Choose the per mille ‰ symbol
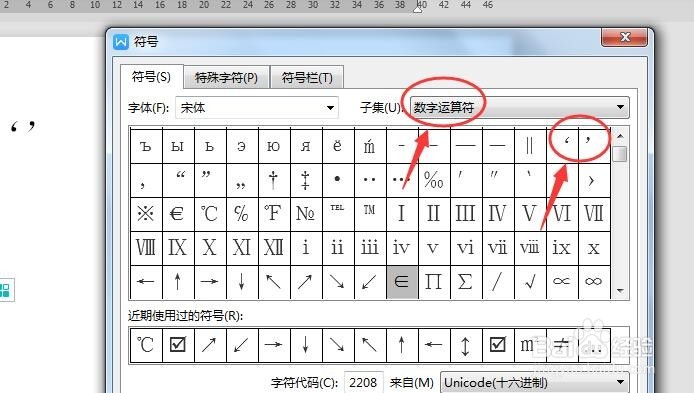This screenshot has height=393, width=694. [433, 180]
